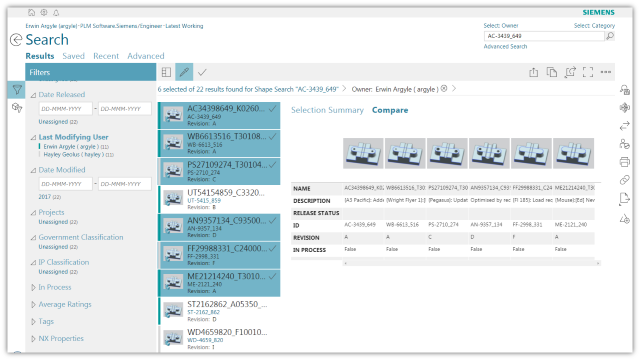Click the print icon in right sidebar
The image size is (640, 360).
tap(624, 162)
